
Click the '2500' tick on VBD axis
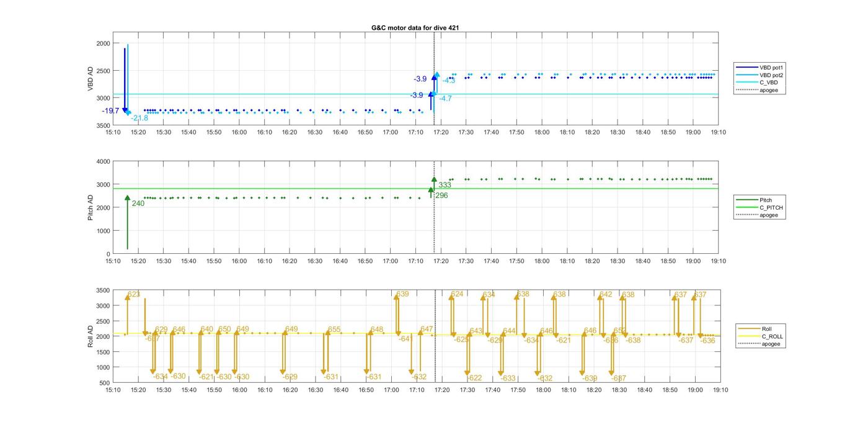click(103, 71)
